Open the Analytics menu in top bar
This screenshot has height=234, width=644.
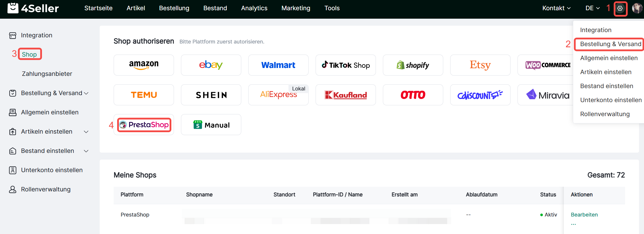[254, 8]
